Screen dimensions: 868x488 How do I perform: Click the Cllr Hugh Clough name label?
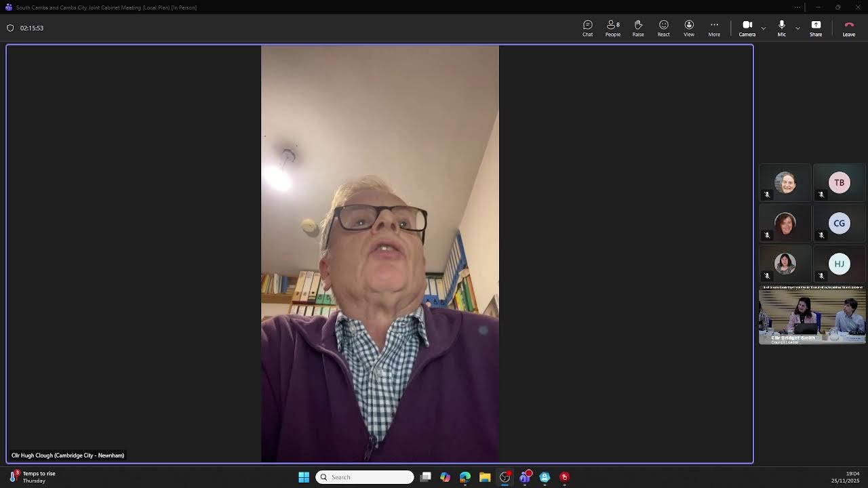click(x=68, y=455)
